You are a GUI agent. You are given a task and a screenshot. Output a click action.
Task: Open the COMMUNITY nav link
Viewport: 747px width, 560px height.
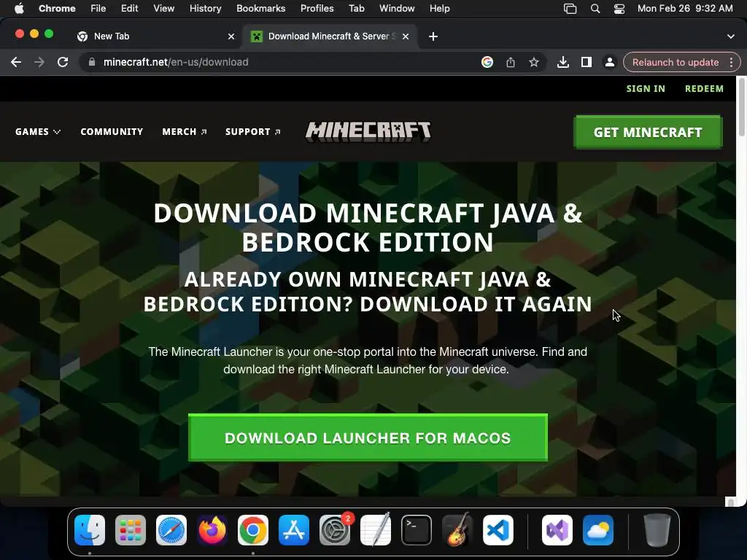112,131
